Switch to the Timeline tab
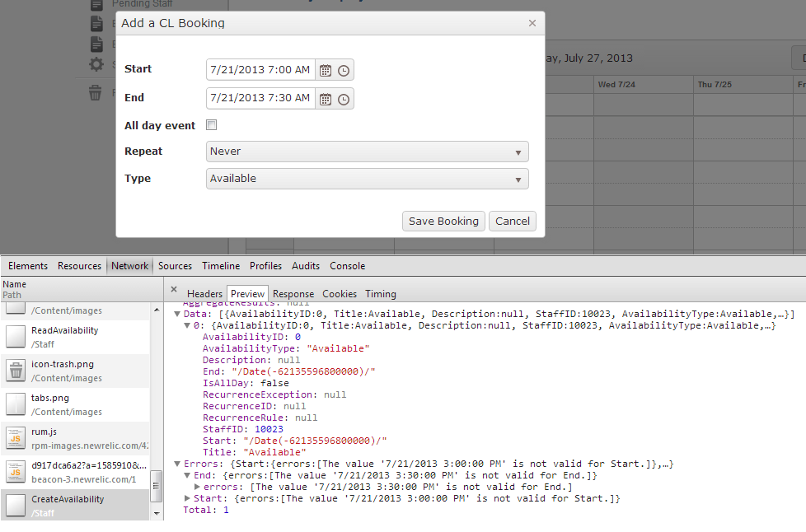The width and height of the screenshot is (806, 532). coord(221,266)
